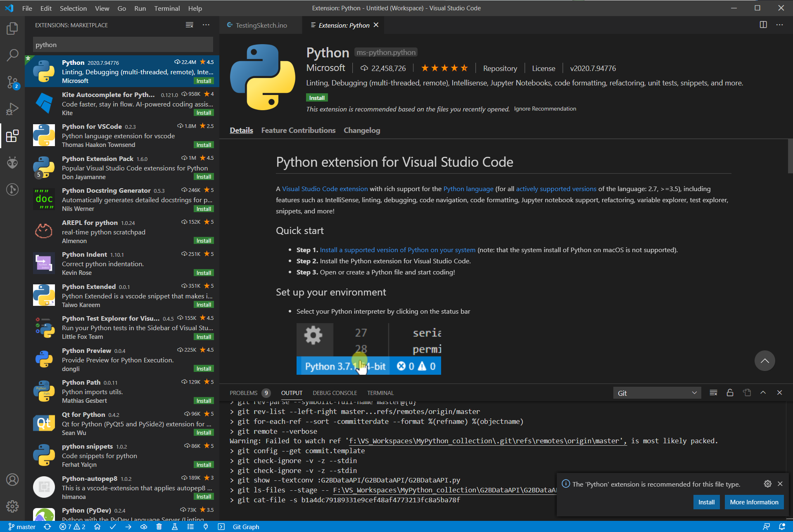Switch to the Changelog tab
The width and height of the screenshot is (793, 532).
[x=362, y=130]
